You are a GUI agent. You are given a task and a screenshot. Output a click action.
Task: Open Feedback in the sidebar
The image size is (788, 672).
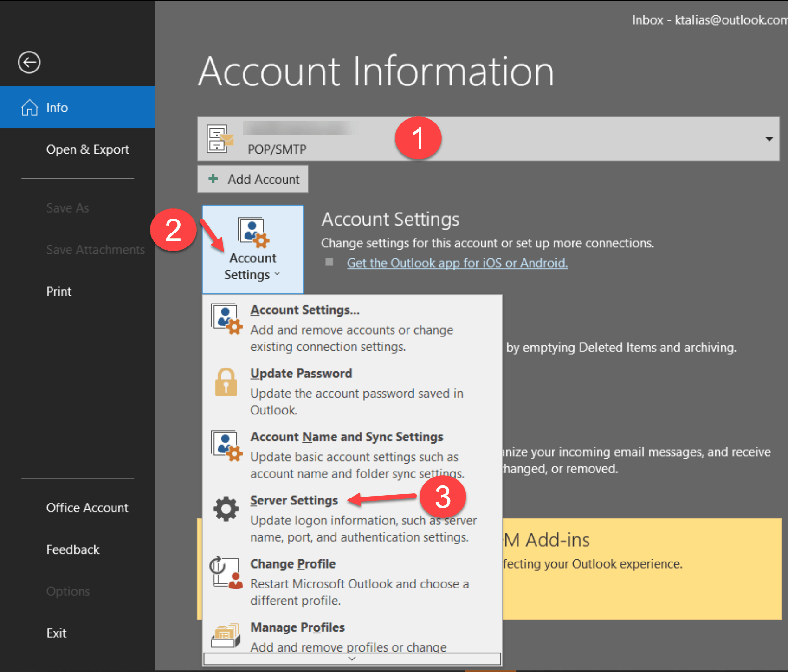click(73, 549)
